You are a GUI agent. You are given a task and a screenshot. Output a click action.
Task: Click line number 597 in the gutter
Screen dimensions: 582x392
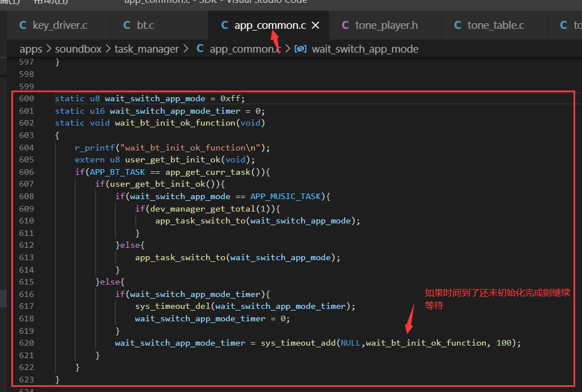tap(27, 62)
